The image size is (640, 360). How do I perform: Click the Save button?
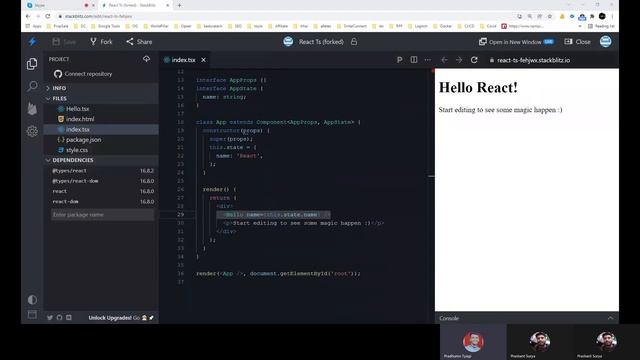(x=64, y=42)
